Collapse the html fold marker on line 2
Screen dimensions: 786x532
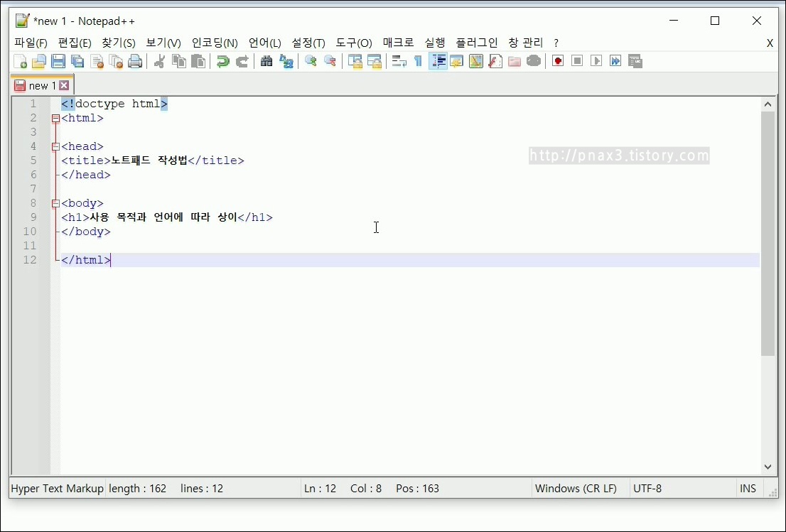(55, 118)
